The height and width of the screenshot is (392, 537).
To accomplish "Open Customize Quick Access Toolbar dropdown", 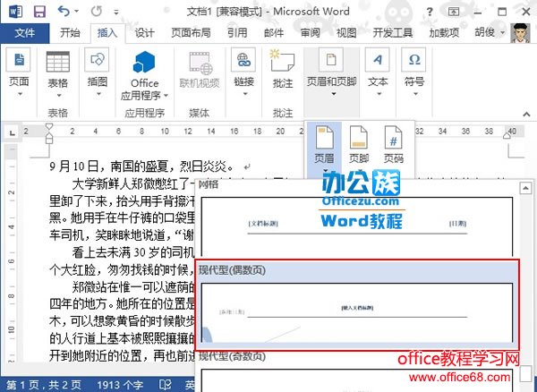I will point(116,13).
